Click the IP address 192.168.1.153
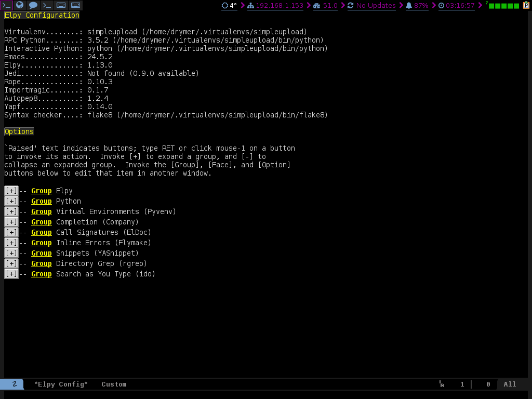 [279, 5]
